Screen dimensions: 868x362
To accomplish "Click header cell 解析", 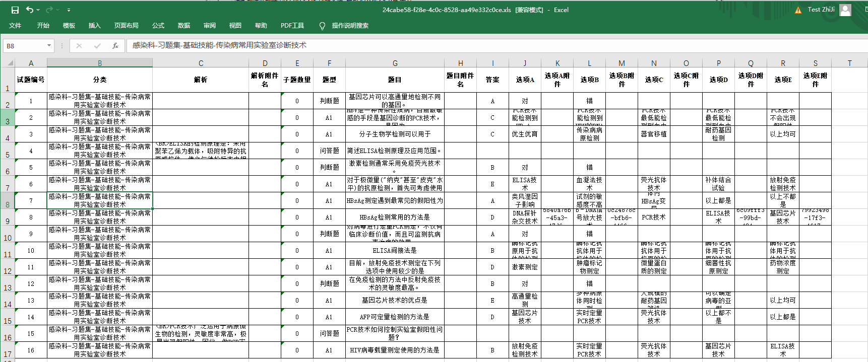I will tap(201, 80).
